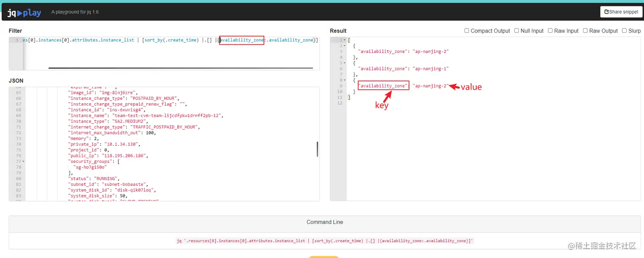Click "A playground for jq 1.6" text
The width and height of the screenshot is (644, 258).
tap(75, 12)
